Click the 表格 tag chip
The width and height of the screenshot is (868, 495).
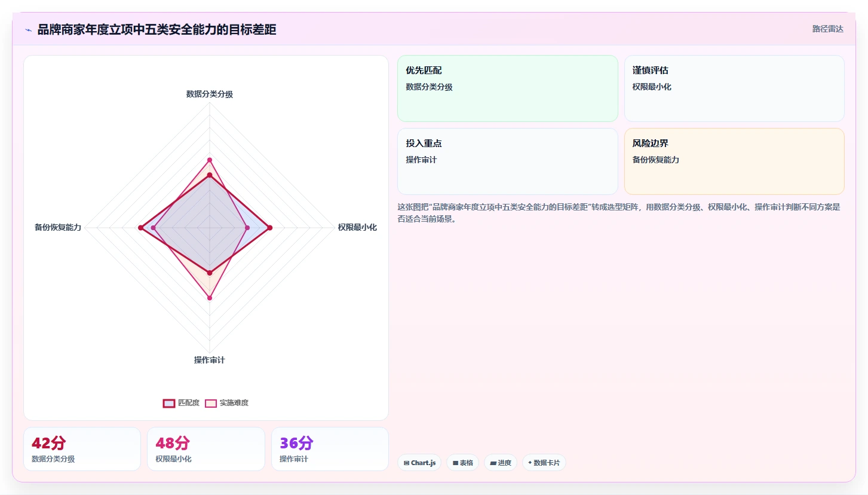[462, 463]
